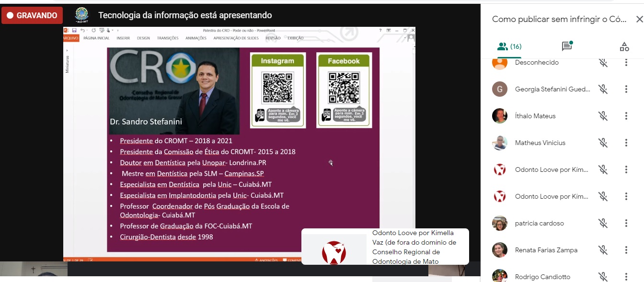Click 'Cirurgião-Dentista desde 1998' bullet
The height and width of the screenshot is (282, 644).
(166, 237)
